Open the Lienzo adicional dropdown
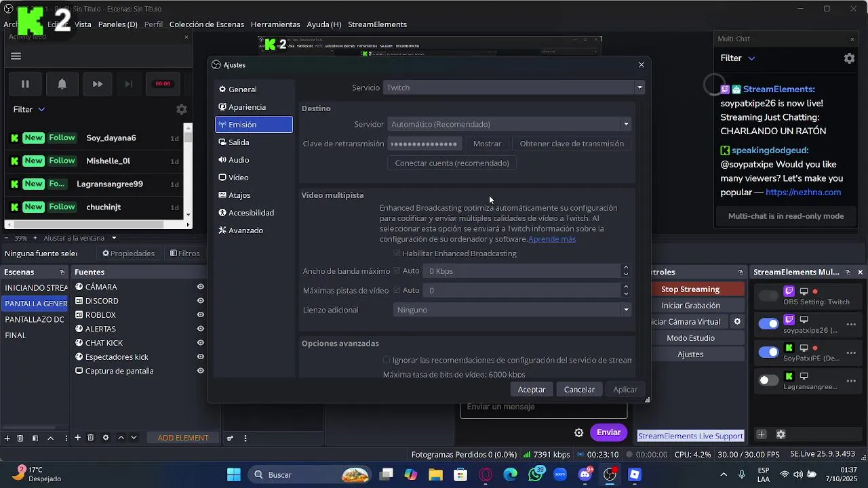This screenshot has width=868, height=488. 512,310
